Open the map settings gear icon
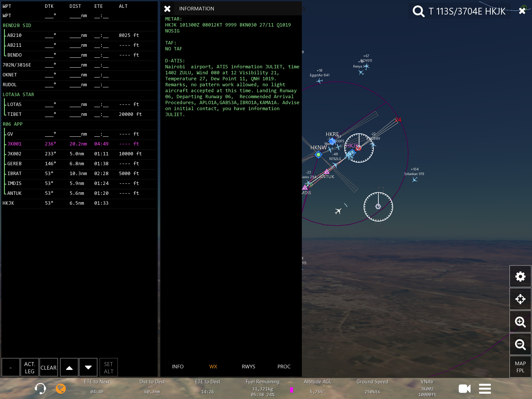The height and width of the screenshot is (399, 532). coord(520,276)
